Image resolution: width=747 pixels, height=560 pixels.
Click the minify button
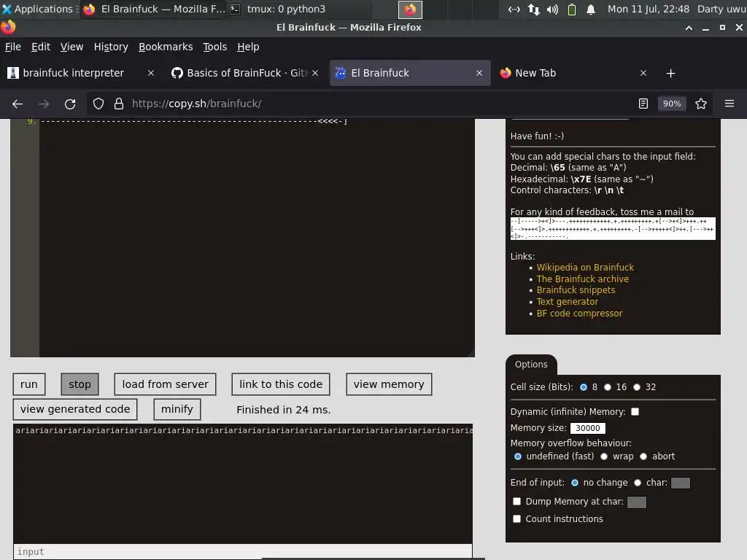(177, 409)
